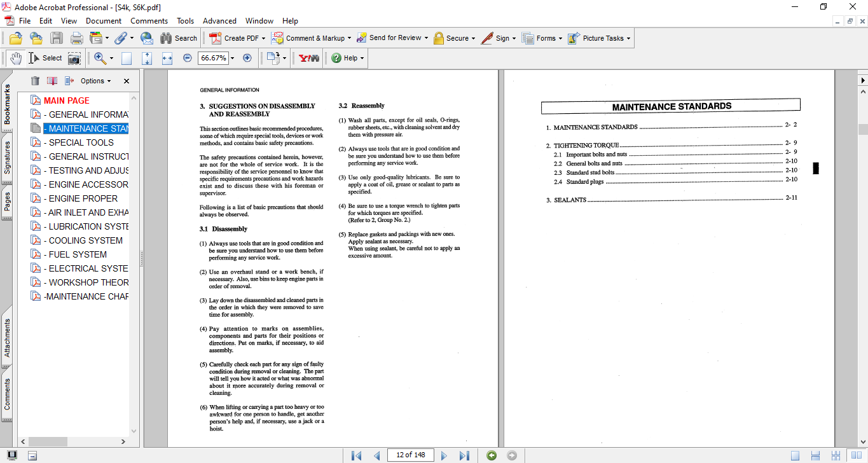Viewport: 868px width, 463px height.
Task: Click the Search button with binoculars
Action: tap(179, 38)
